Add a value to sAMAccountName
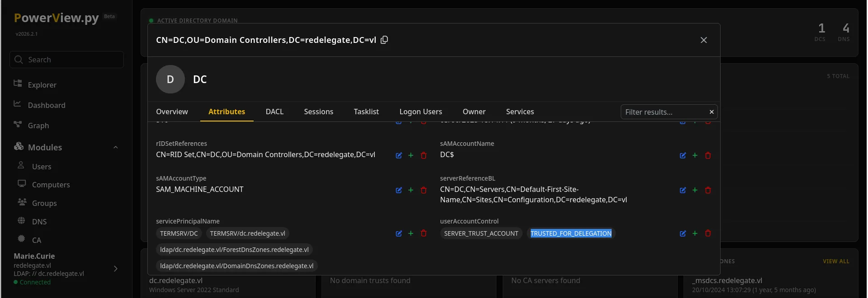This screenshot has width=868, height=298. (x=695, y=155)
